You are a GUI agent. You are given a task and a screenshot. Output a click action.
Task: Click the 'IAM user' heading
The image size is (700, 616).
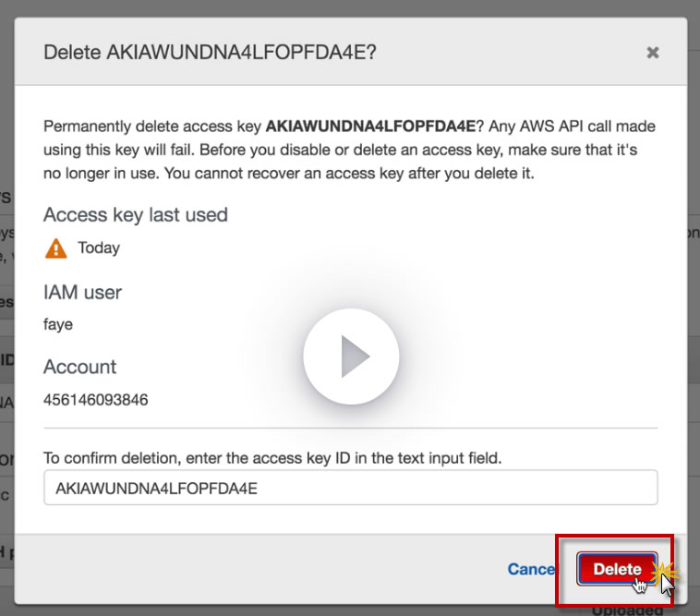82,293
